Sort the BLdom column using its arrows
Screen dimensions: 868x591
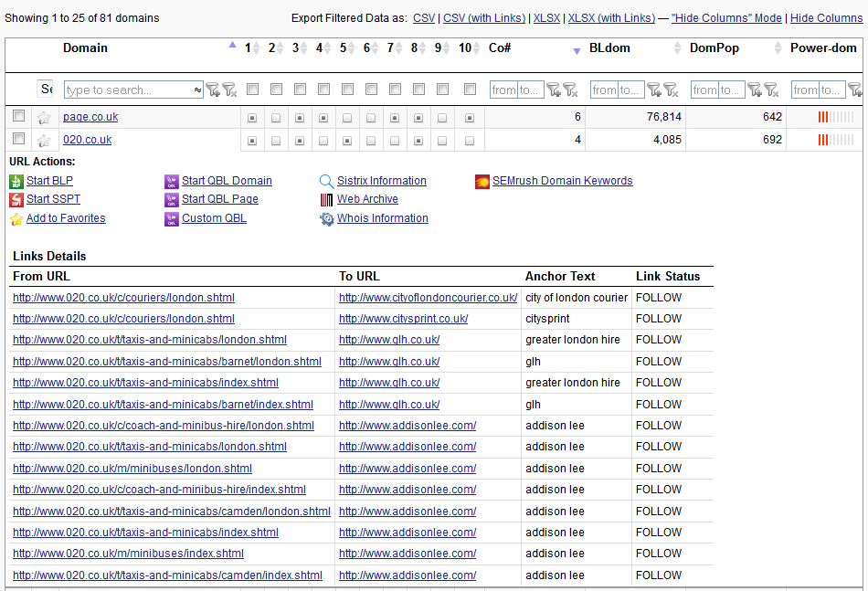coord(677,48)
